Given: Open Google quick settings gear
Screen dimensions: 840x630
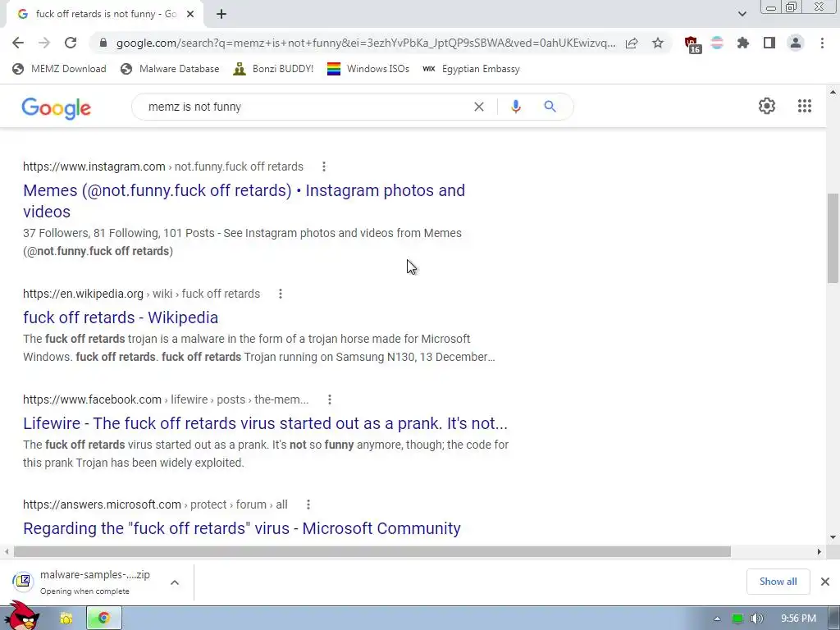Looking at the screenshot, I should [767, 106].
